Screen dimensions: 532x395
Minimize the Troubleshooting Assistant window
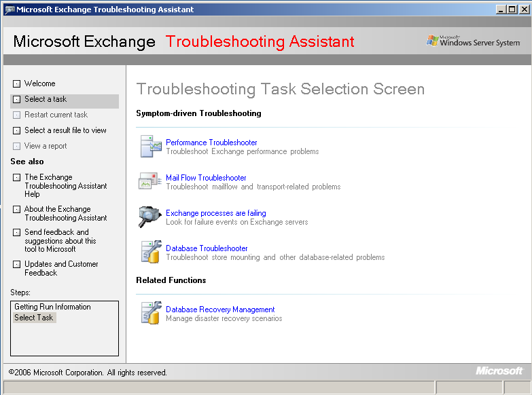(501, 9)
